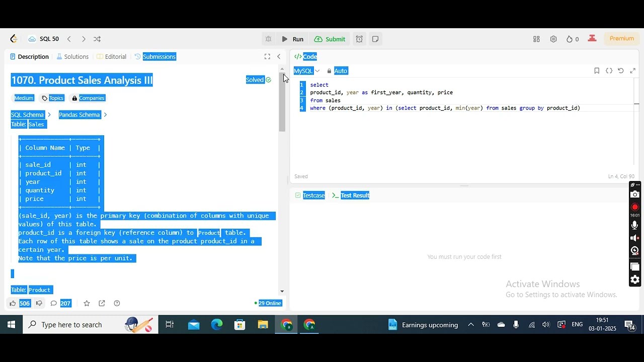Switch to the Description tab
The height and width of the screenshot is (362, 644).
[x=29, y=56]
